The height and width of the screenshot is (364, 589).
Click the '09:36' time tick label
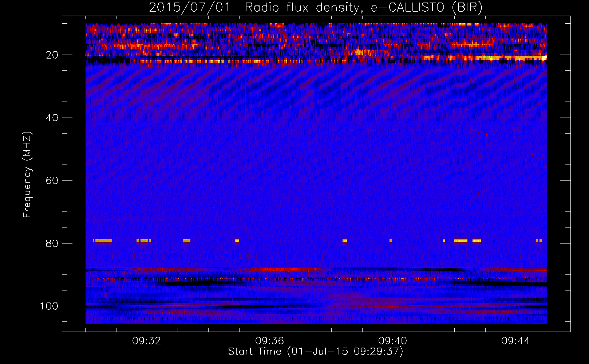pyautogui.click(x=270, y=341)
